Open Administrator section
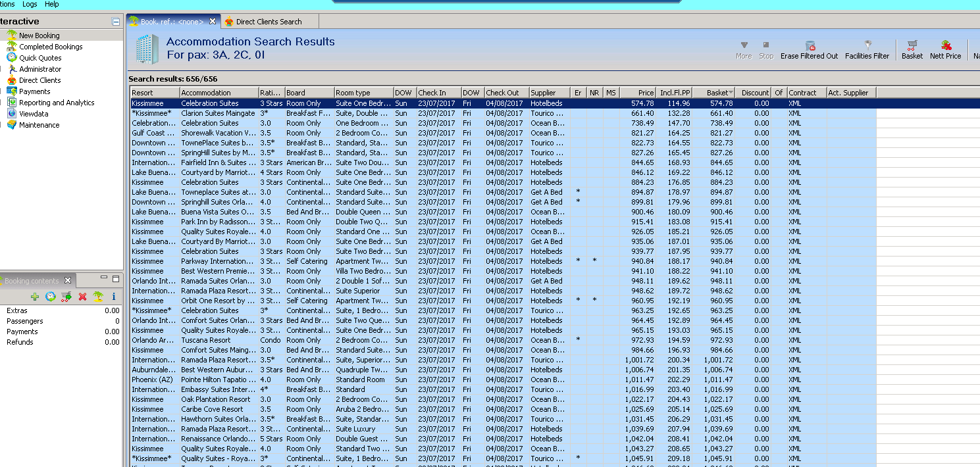Screen dimensions: 980x467 tap(40, 69)
